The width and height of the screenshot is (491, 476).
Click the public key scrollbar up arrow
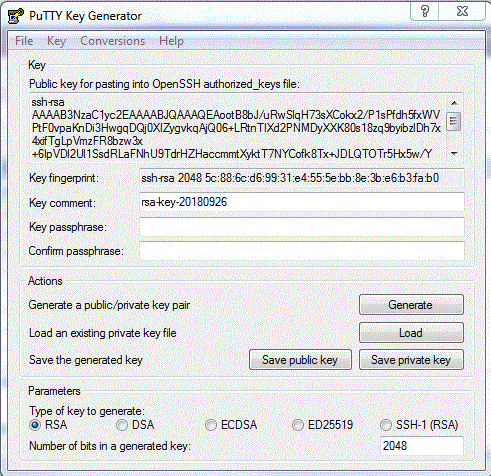[454, 103]
